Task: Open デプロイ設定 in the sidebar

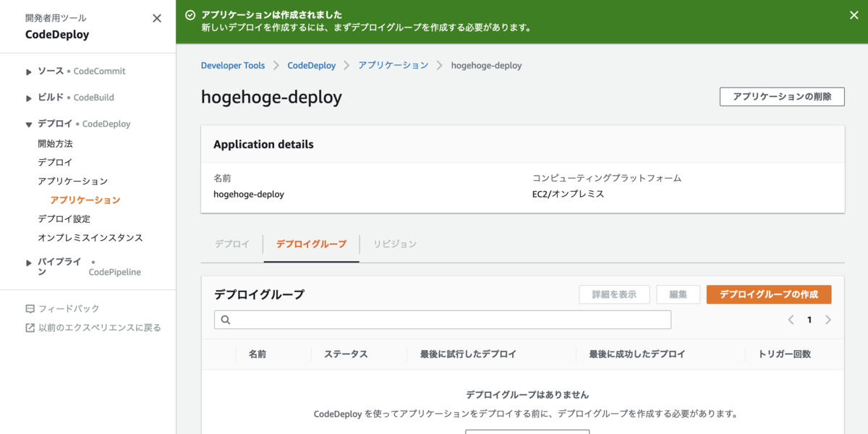Action: pos(64,219)
